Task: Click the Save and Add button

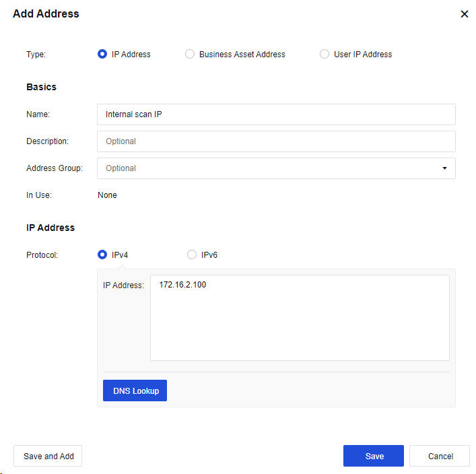Action: [x=48, y=456]
